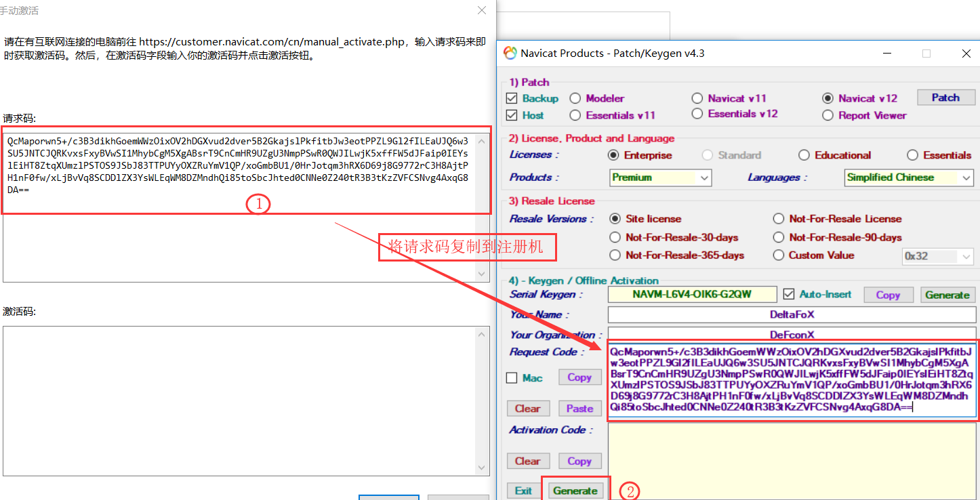Click the 请求码 label text
This screenshot has width=980, height=500.
[x=19, y=118]
